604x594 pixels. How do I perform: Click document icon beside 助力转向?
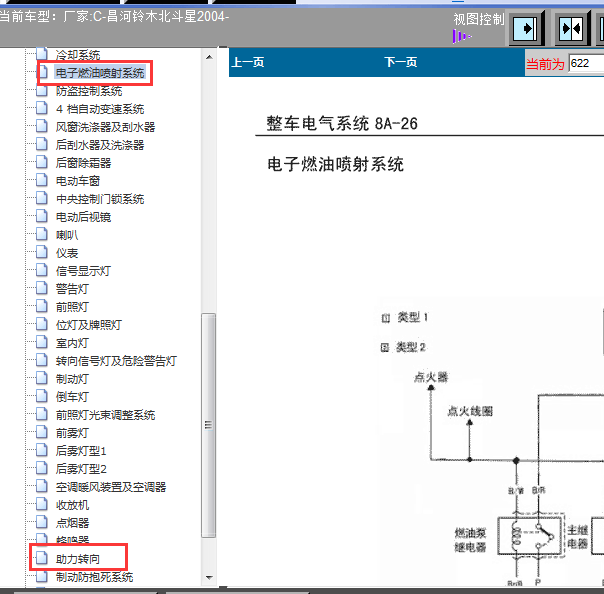42,558
